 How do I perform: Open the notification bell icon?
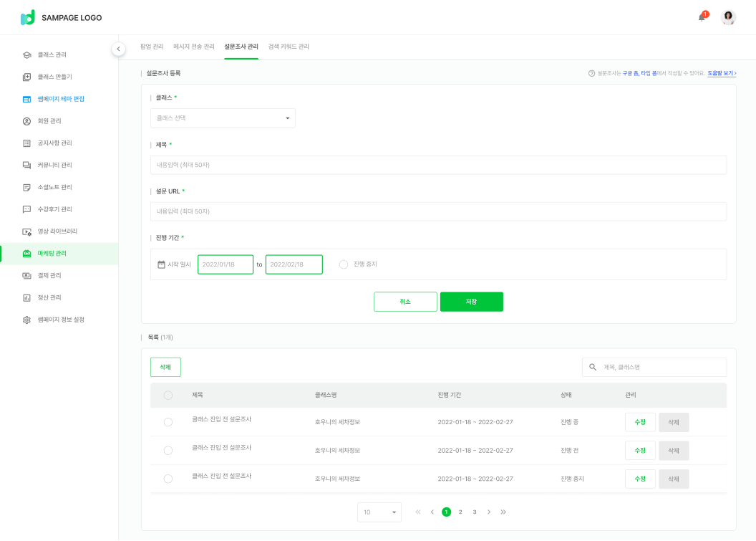pyautogui.click(x=702, y=17)
